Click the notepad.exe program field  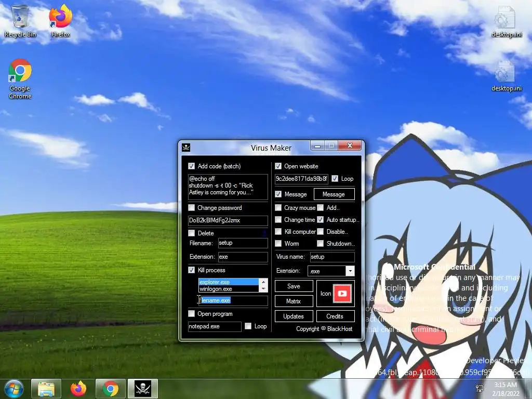point(215,326)
